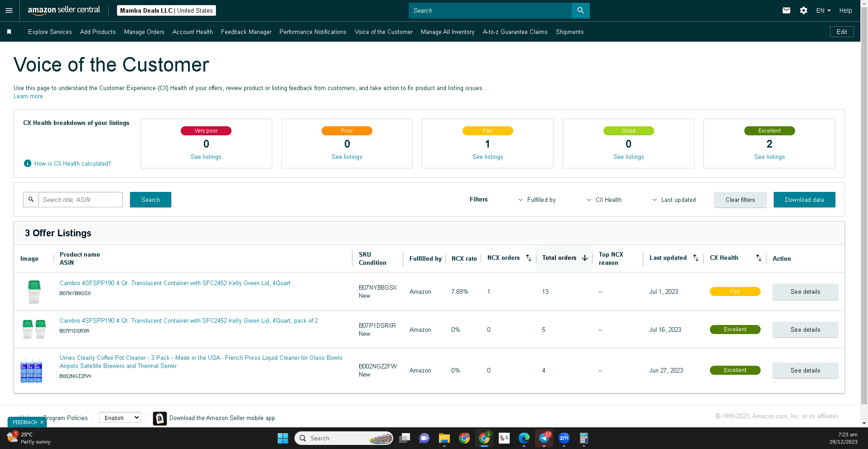The height and width of the screenshot is (449, 868).
Task: Close the FEEDBACK tab with X
Action: click(x=42, y=422)
